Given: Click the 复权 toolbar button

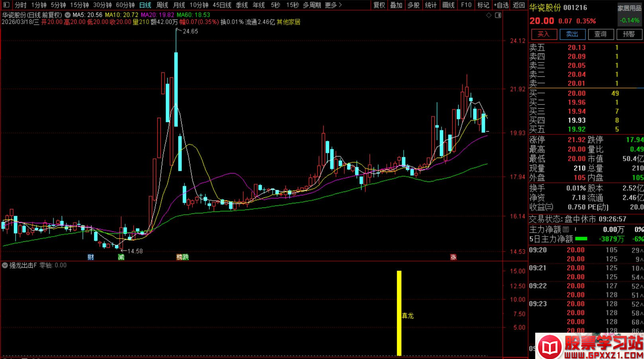Looking at the screenshot, I should pos(379,5).
